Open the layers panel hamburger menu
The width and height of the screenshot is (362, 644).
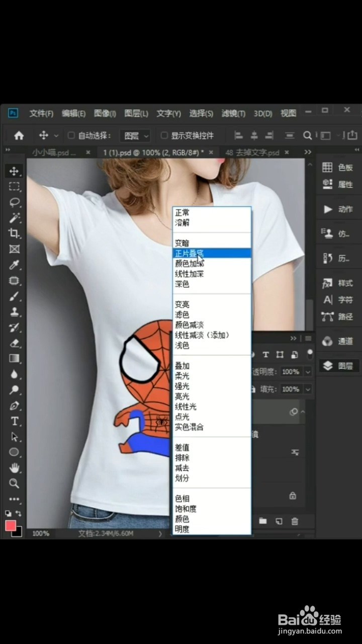point(308,338)
